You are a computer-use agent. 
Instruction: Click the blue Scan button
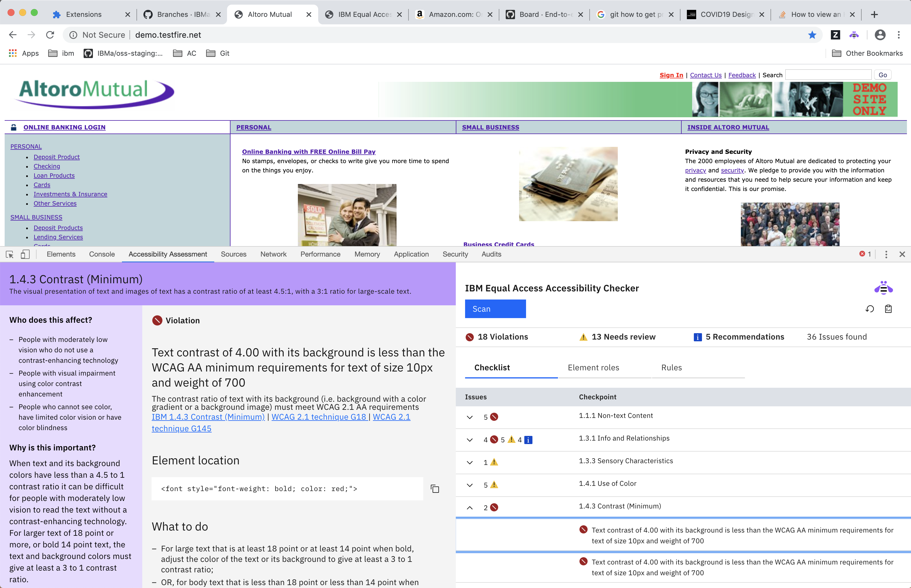click(495, 309)
